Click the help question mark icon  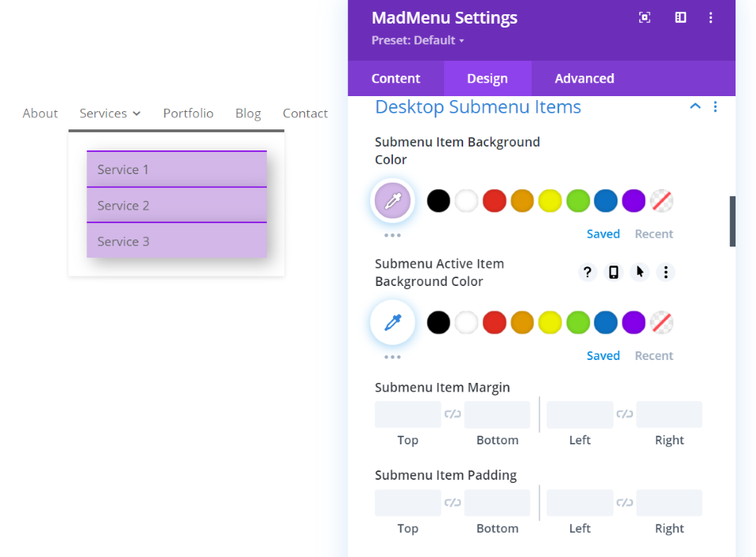click(x=587, y=273)
